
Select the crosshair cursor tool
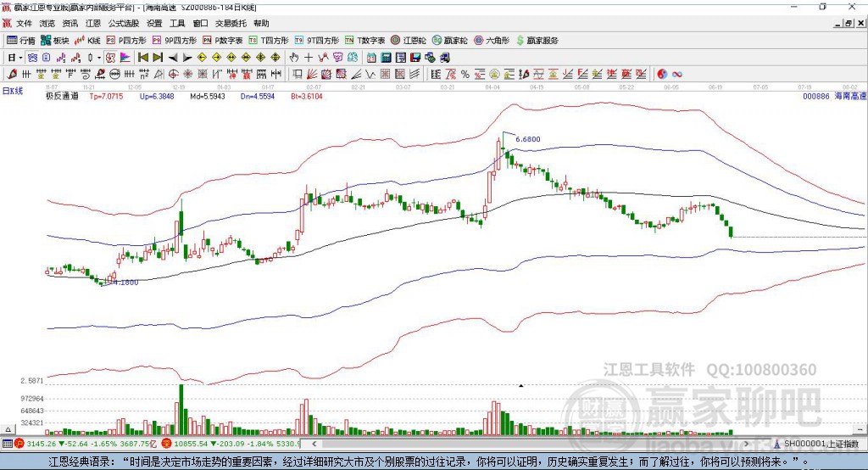309,58
